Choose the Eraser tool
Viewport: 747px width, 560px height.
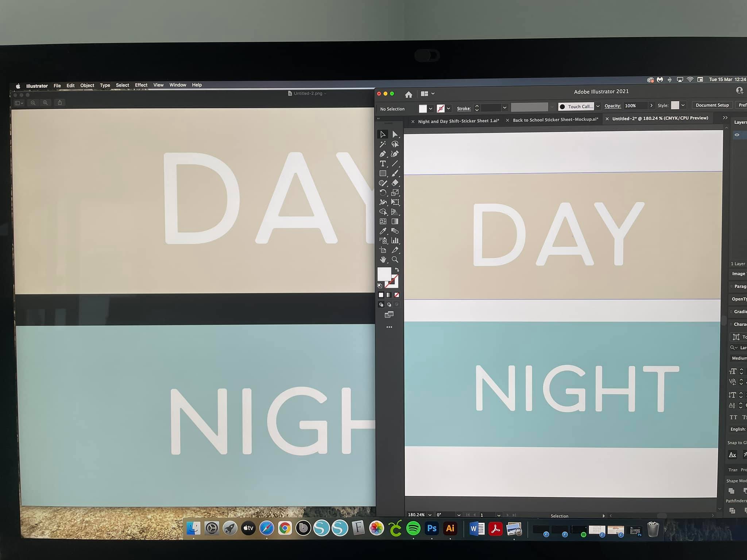[395, 183]
